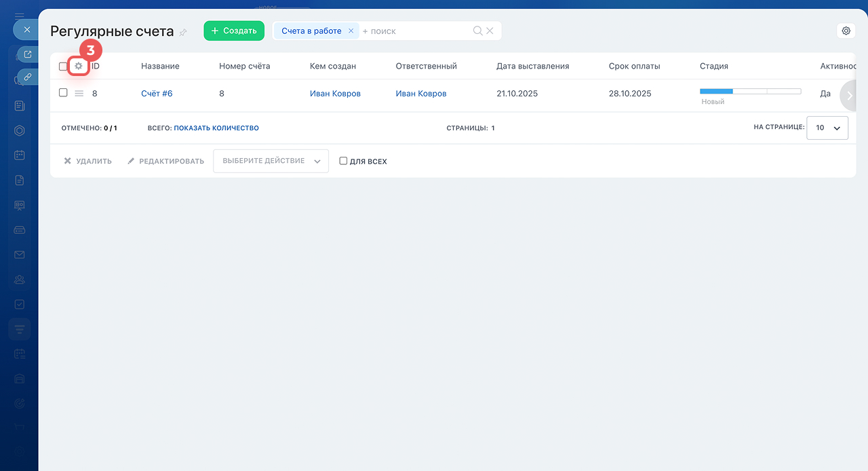The width and height of the screenshot is (868, 471).
Task: Open the Счёт #6 invoice link
Action: (x=157, y=94)
